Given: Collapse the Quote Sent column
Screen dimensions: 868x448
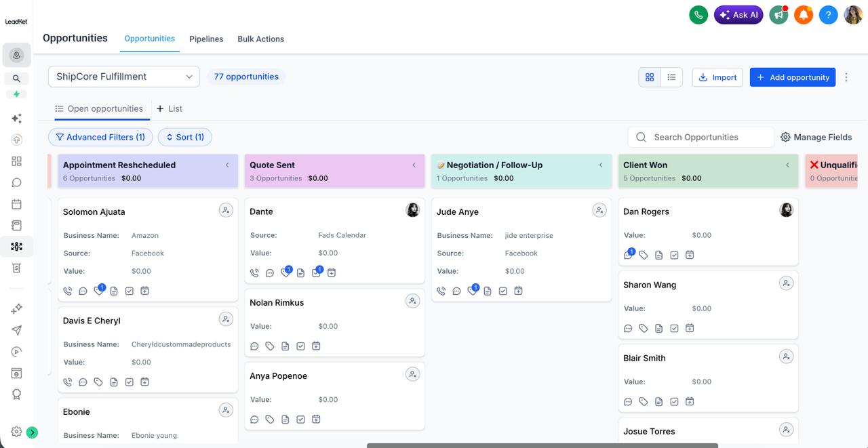Looking at the screenshot, I should pyautogui.click(x=414, y=165).
